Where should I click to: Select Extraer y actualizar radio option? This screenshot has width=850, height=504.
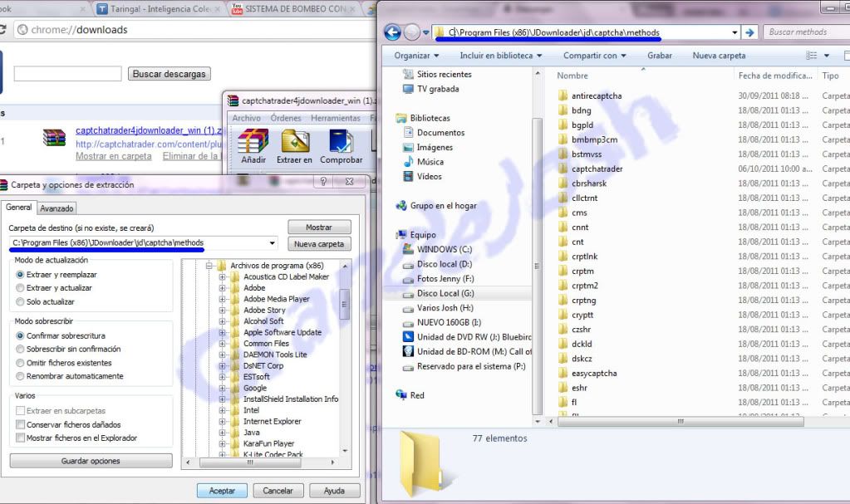[21, 288]
